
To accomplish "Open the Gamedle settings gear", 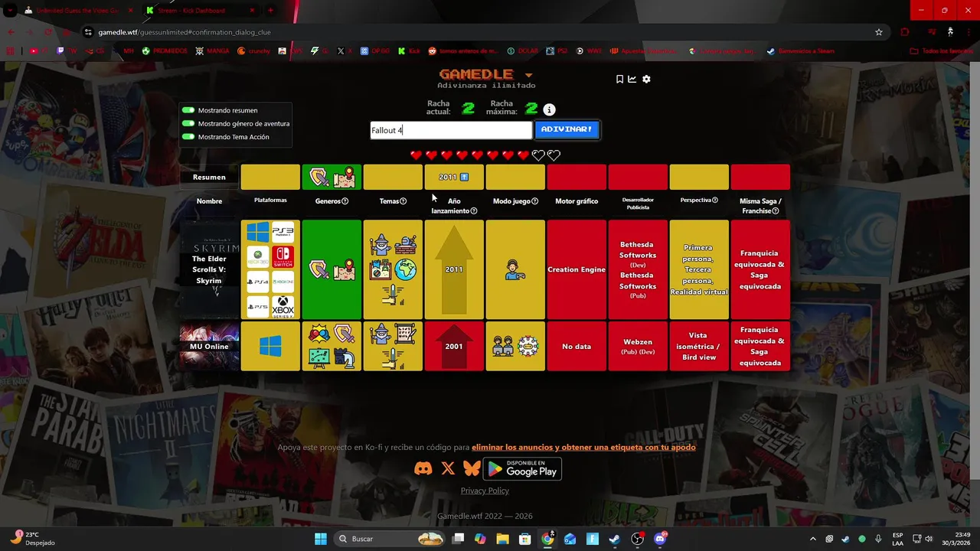I will 646,79.
